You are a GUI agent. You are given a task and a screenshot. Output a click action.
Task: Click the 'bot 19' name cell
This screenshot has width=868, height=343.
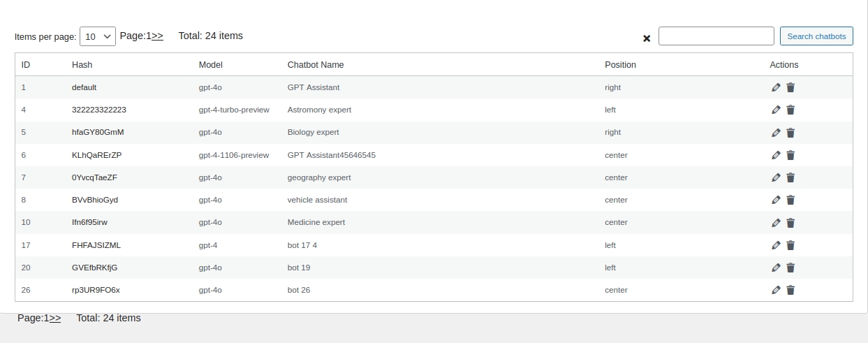point(299,268)
